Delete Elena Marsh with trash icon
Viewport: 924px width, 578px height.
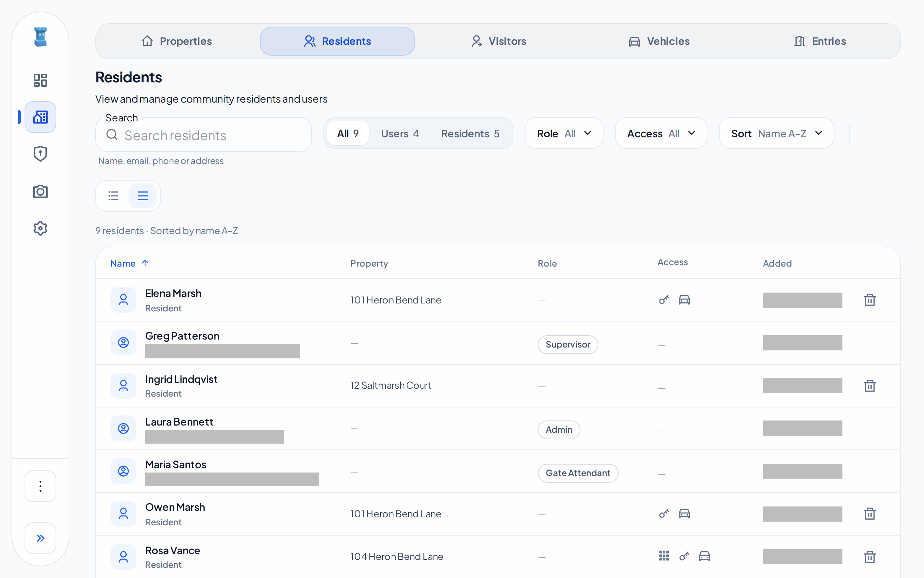870,300
